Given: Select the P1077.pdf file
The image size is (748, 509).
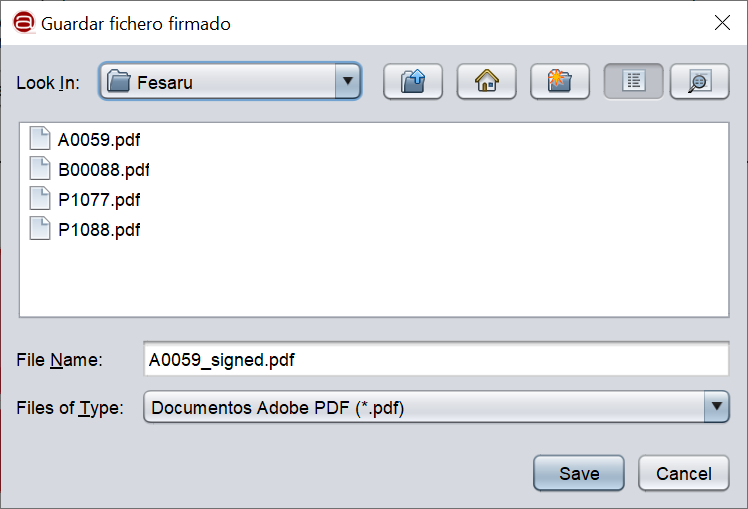Looking at the screenshot, I should pos(85,199).
